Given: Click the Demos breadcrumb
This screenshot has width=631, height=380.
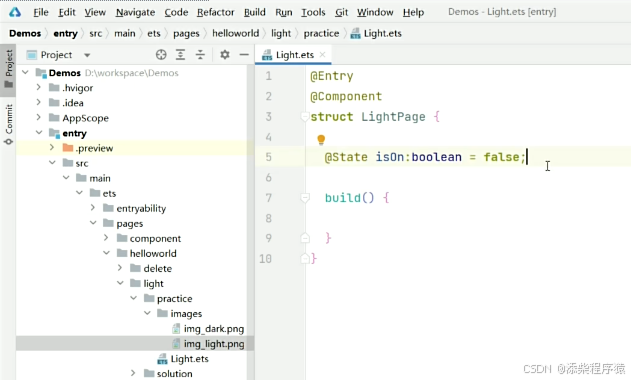Looking at the screenshot, I should tap(25, 33).
